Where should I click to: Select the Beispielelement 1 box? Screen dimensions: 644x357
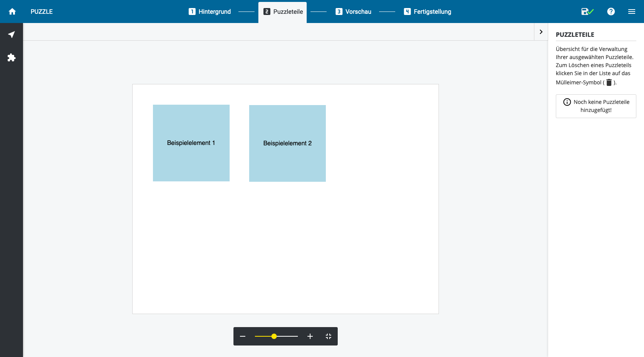coord(191,143)
